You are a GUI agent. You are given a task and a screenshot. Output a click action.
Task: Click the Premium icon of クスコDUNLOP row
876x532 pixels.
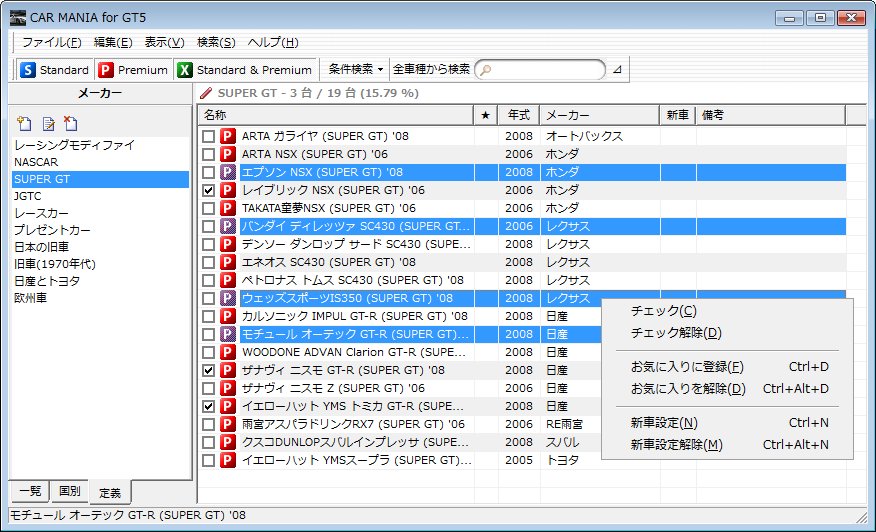coord(227,442)
